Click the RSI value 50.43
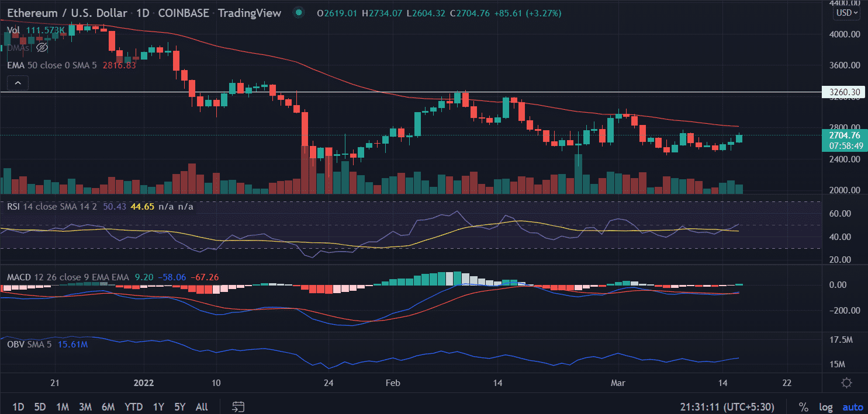 (115, 206)
